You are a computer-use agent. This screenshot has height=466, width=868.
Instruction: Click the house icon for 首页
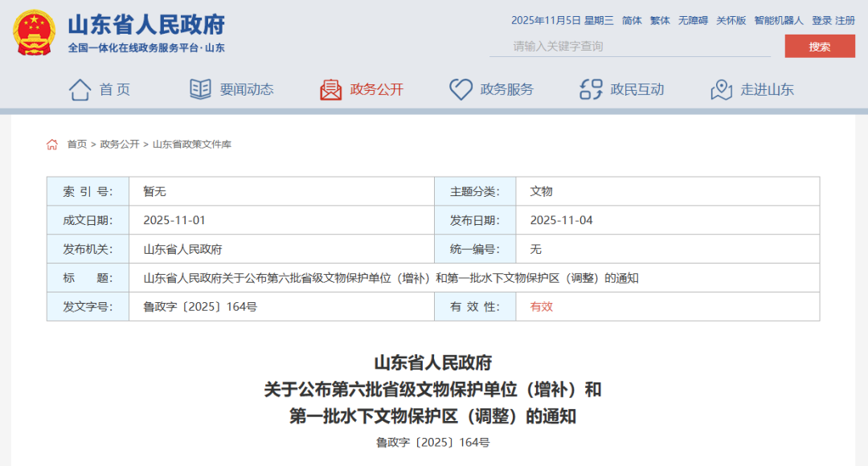point(80,89)
